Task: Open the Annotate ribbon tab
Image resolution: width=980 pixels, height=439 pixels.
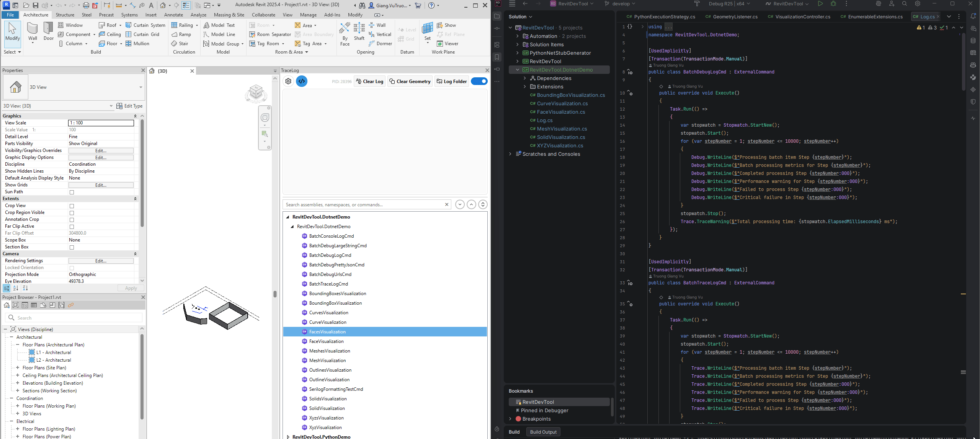Action: pos(173,15)
